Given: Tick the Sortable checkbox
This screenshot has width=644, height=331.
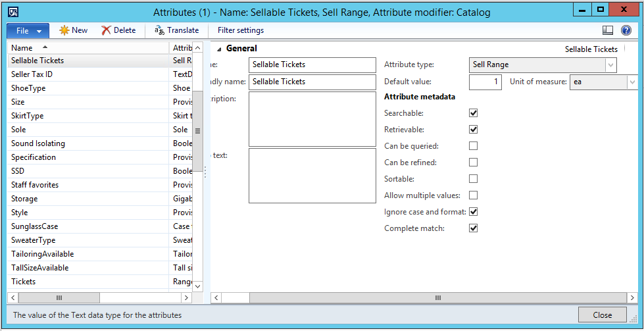Looking at the screenshot, I should pyautogui.click(x=473, y=178).
